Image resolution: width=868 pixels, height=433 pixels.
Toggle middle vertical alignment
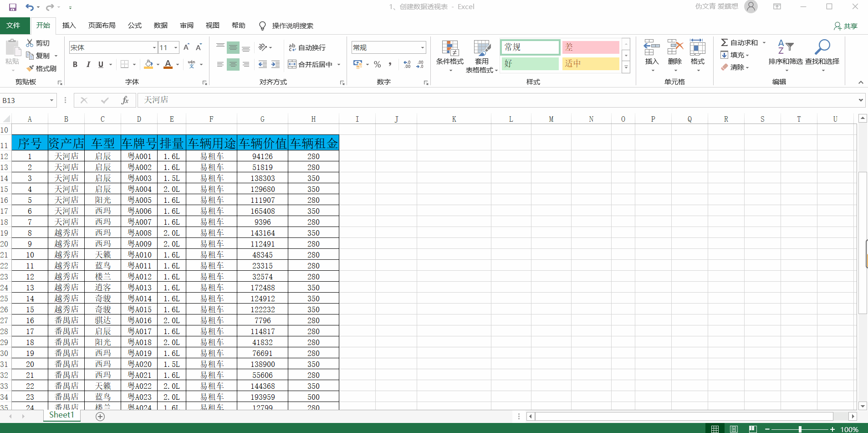click(233, 47)
